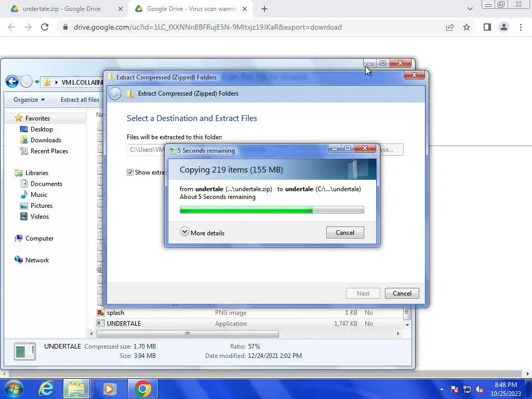
Task: Open the Music library
Action: (x=38, y=194)
